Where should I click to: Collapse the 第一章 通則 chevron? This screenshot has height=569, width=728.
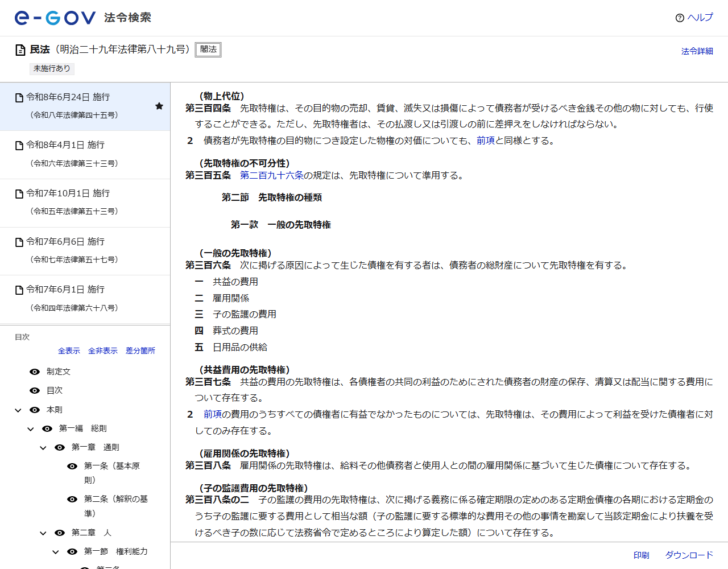(x=43, y=448)
